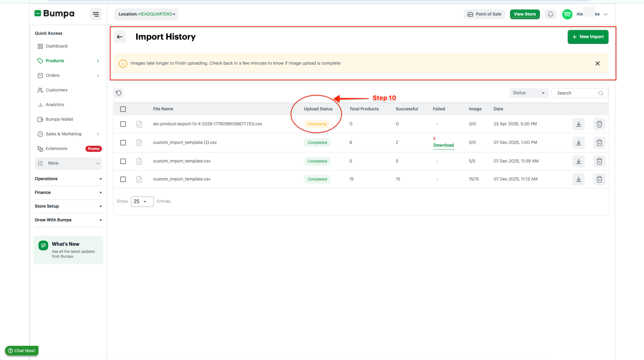This screenshot has height=360, width=644.
Task: Open the Status filter dropdown
Action: click(529, 93)
